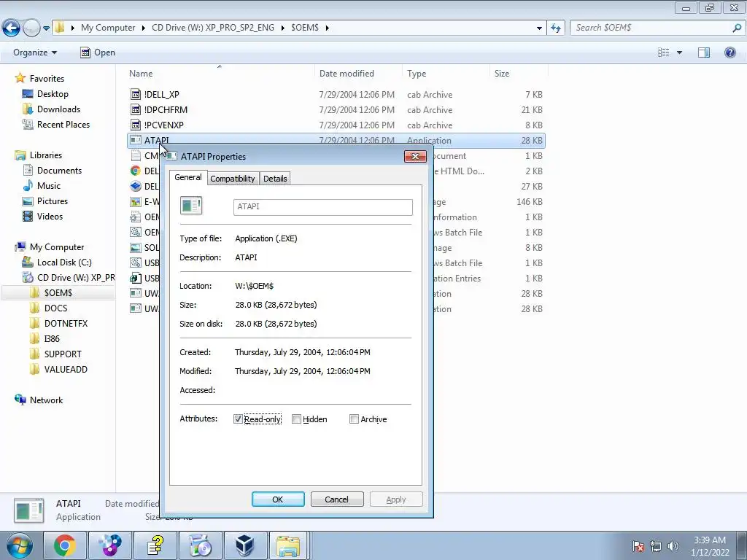Click the ATAPI file name field
The height and width of the screenshot is (560, 747).
click(x=323, y=206)
